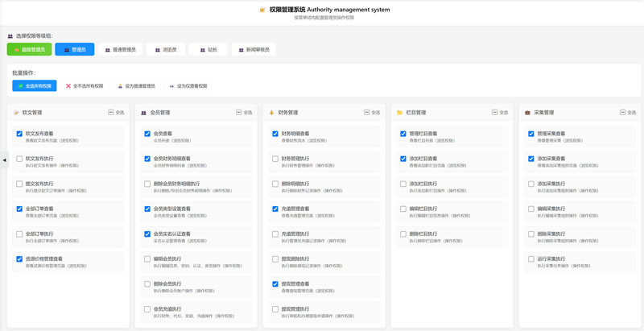The width and height of the screenshot is (644, 331).
Task: Click the 财务管理 money bag icon
Action: pyautogui.click(x=271, y=113)
